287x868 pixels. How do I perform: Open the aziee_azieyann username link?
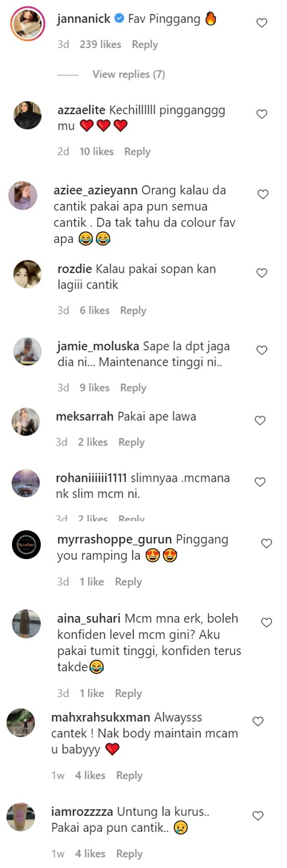point(95,190)
